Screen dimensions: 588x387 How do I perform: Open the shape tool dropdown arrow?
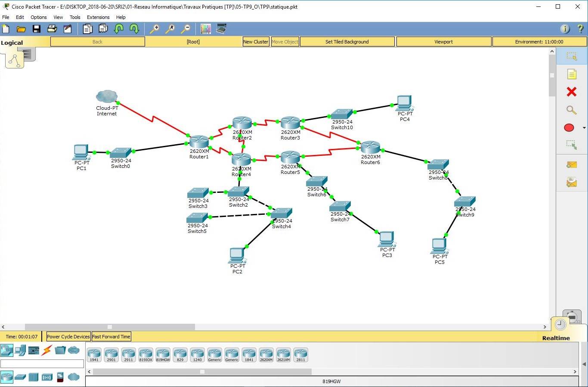point(584,127)
